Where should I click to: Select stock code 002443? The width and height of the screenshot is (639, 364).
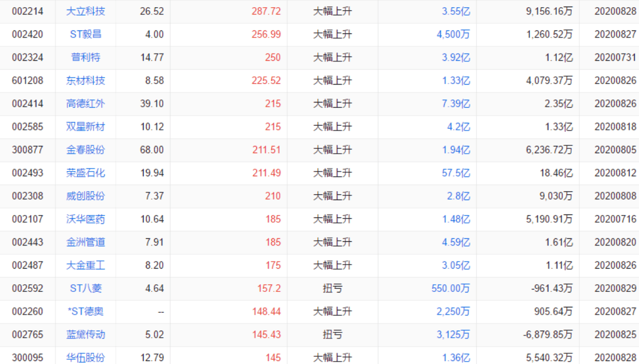click(x=27, y=242)
